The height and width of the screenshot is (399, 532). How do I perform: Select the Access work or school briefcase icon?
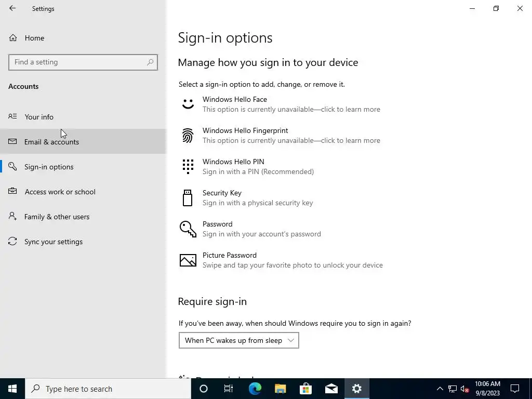12,191
